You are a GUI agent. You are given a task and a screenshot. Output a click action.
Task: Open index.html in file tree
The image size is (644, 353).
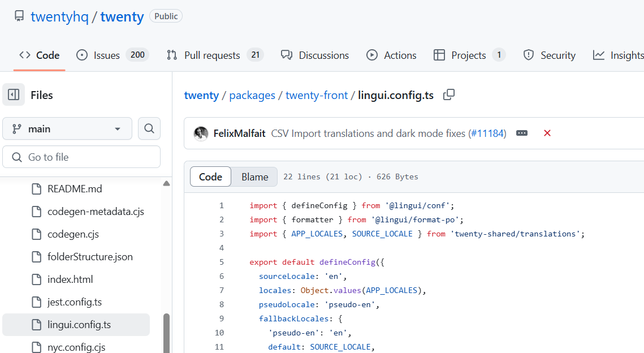click(70, 279)
